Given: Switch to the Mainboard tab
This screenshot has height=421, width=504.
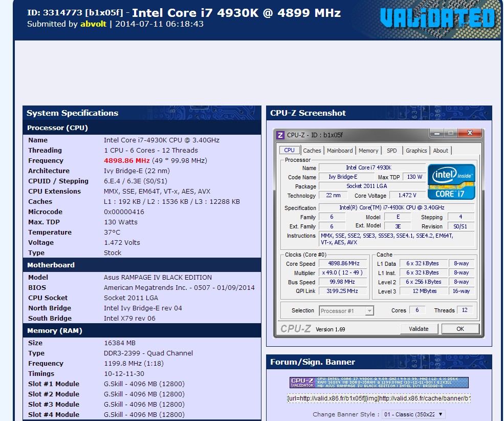Looking at the screenshot, I should click(x=340, y=151).
